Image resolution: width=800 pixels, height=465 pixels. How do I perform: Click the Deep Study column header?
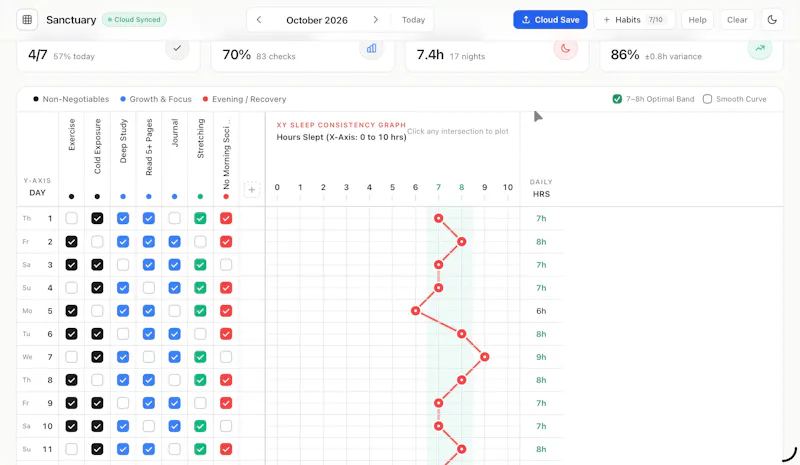[x=123, y=141]
